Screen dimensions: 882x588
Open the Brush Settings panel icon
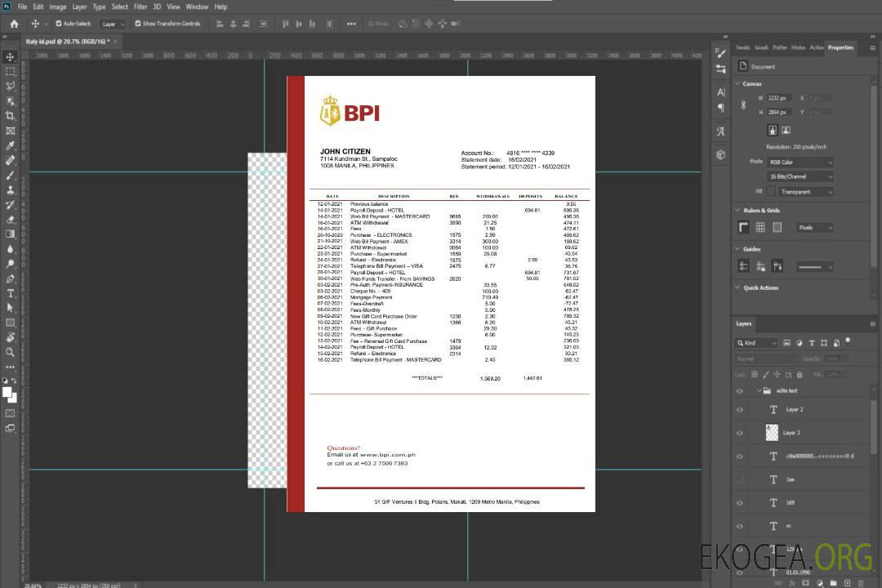point(721,53)
